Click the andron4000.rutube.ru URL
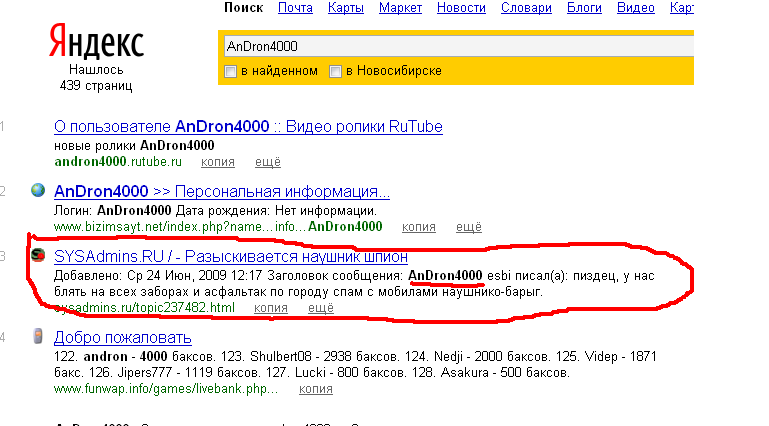The height and width of the screenshot is (426, 769). pos(118,162)
